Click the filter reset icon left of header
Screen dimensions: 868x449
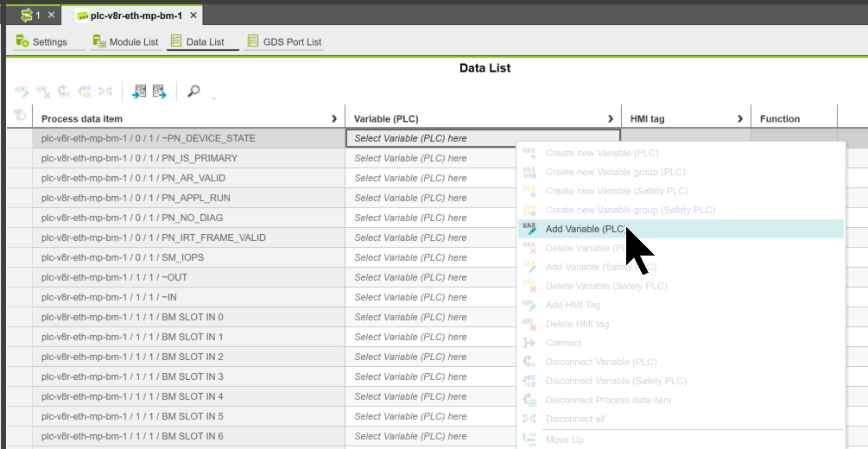tap(19, 117)
